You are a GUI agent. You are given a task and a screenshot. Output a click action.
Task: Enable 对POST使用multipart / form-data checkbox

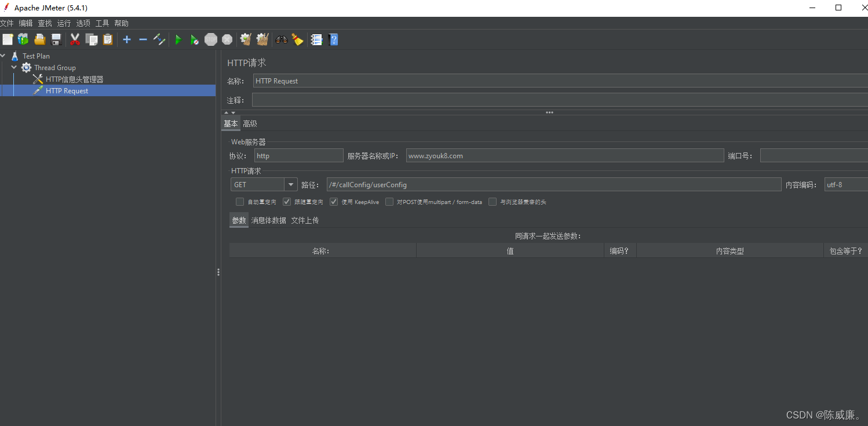389,202
